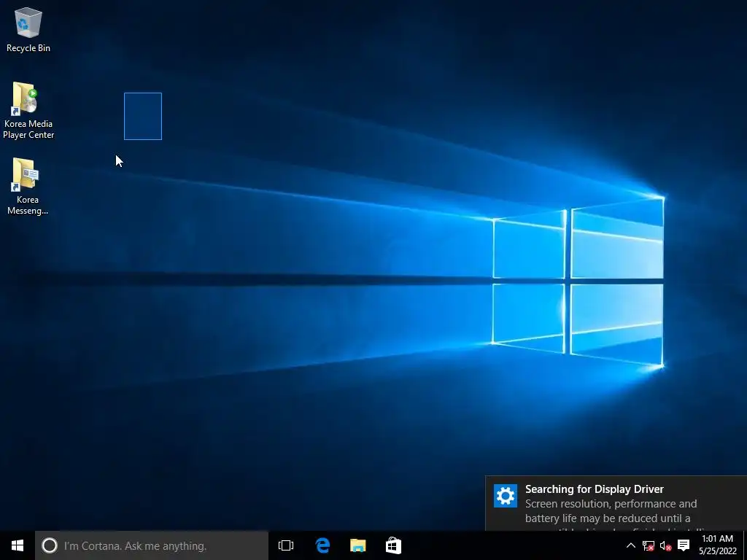Open the Windows Start menu

18,545
